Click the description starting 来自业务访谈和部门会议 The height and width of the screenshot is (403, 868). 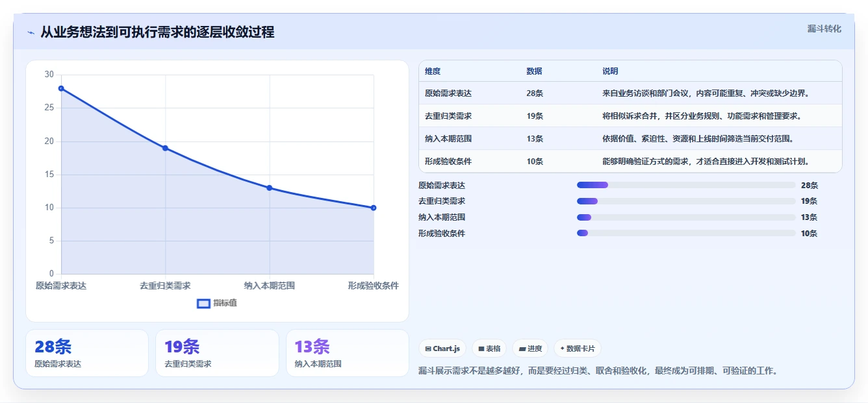(x=706, y=93)
